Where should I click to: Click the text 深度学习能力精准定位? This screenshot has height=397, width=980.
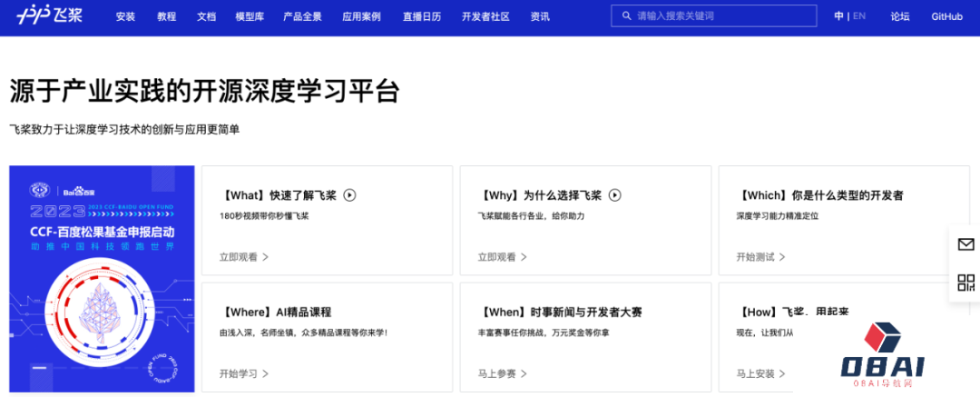click(778, 216)
